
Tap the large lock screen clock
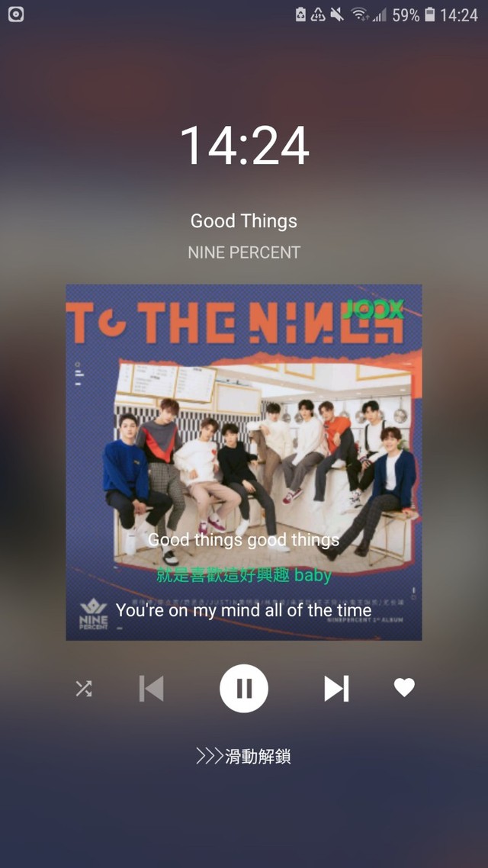click(244, 146)
